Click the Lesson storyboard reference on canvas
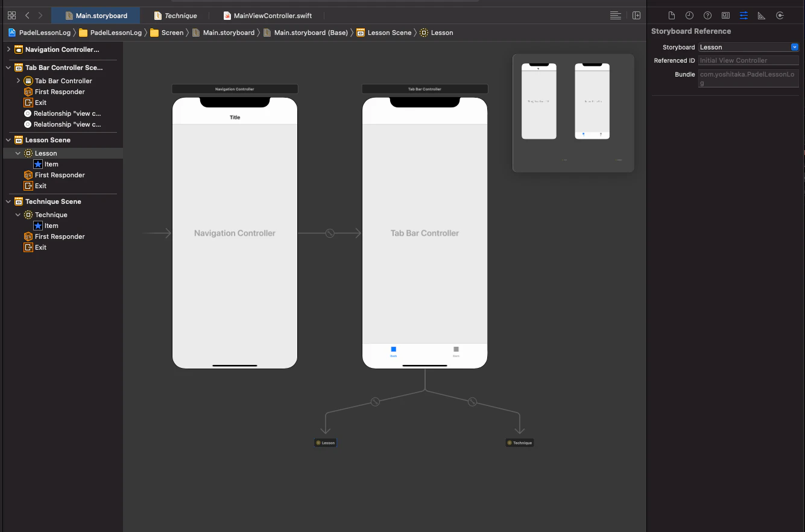The width and height of the screenshot is (805, 532). tap(326, 443)
